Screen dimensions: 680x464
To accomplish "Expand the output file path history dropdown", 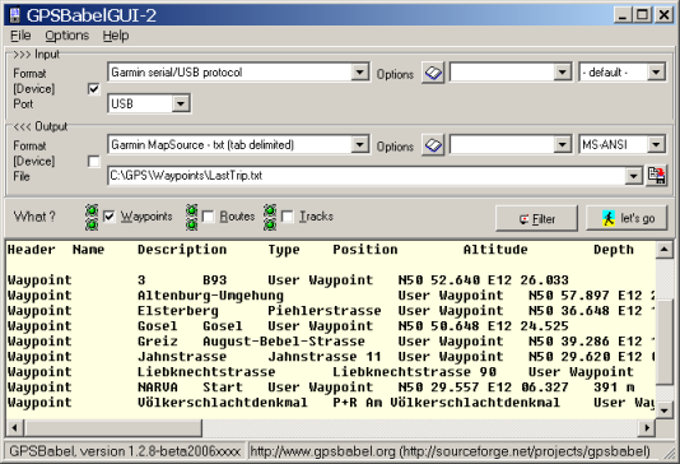I will (634, 176).
